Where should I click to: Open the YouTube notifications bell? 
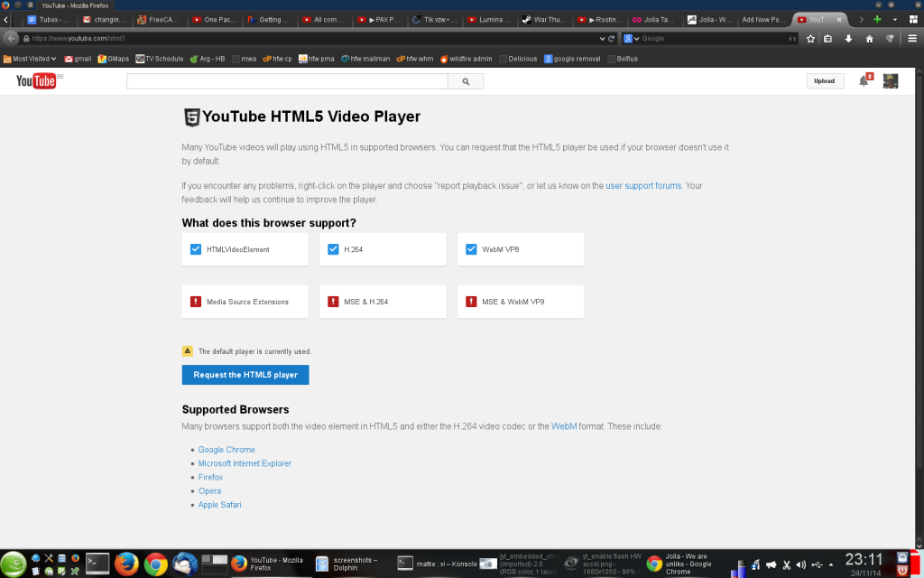[x=864, y=80]
